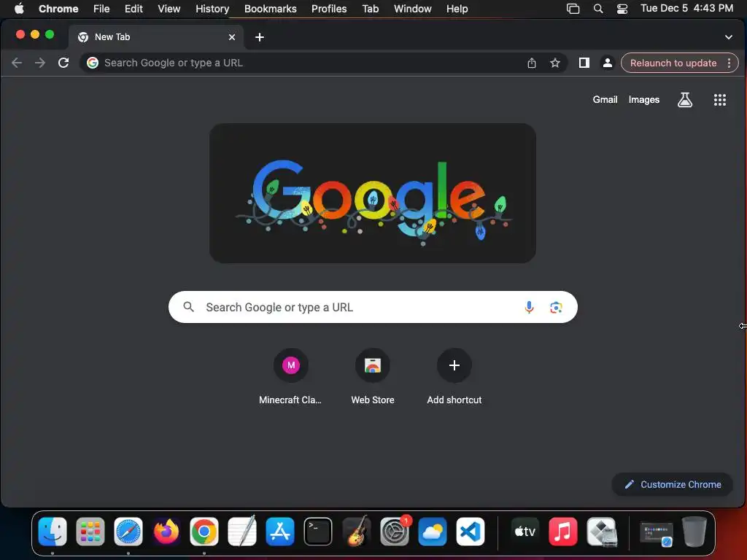Click the date and time in menu bar
Viewport: 747px width, 560px height.
click(686, 9)
